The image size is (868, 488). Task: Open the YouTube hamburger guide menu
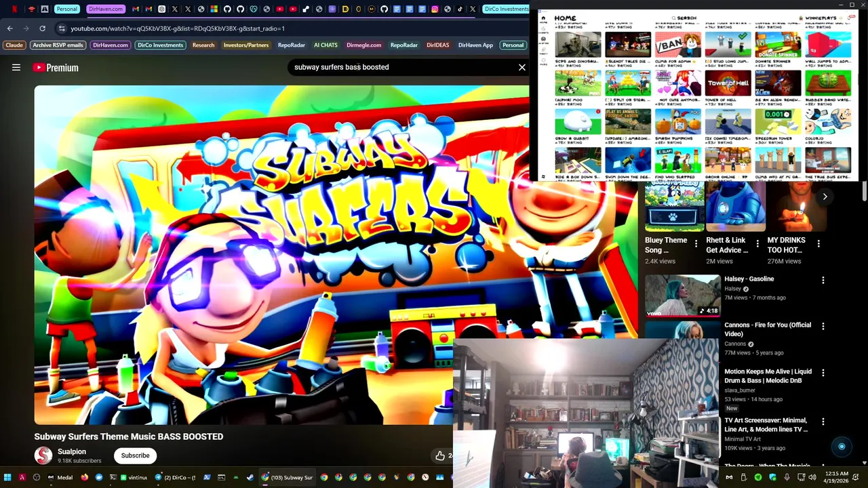click(x=16, y=67)
